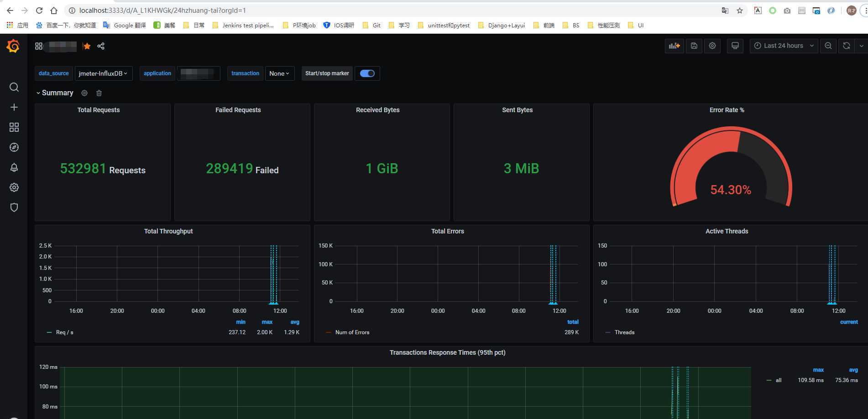Click the Threads legend color line

click(608, 332)
